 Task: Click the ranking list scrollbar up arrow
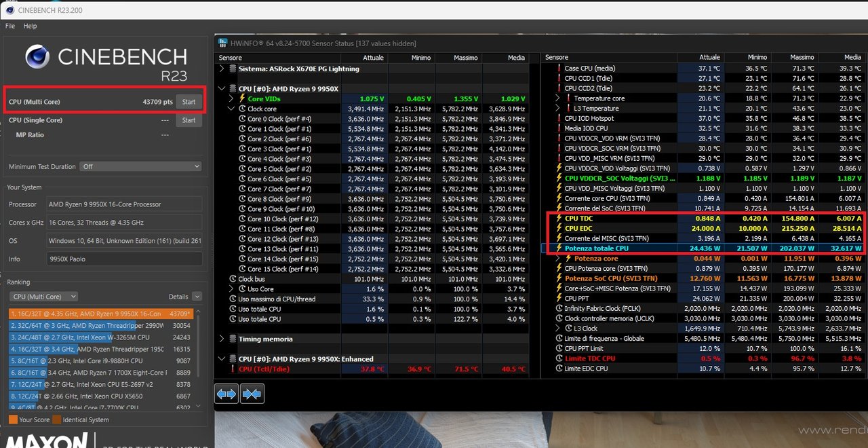tap(199, 311)
